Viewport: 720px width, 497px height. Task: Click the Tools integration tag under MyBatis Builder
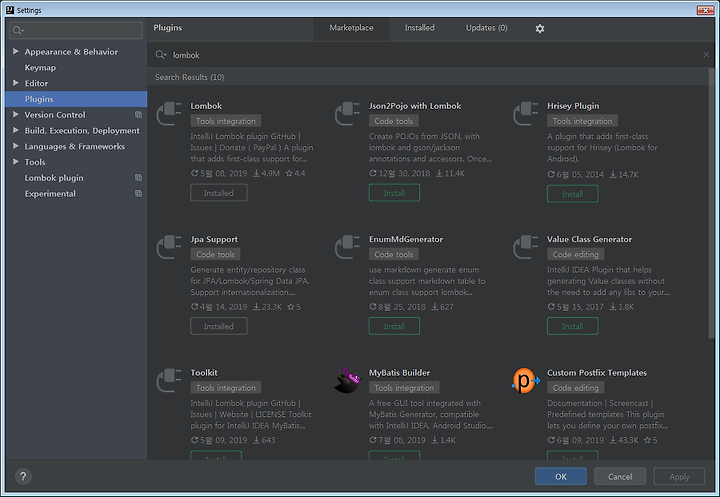[404, 388]
